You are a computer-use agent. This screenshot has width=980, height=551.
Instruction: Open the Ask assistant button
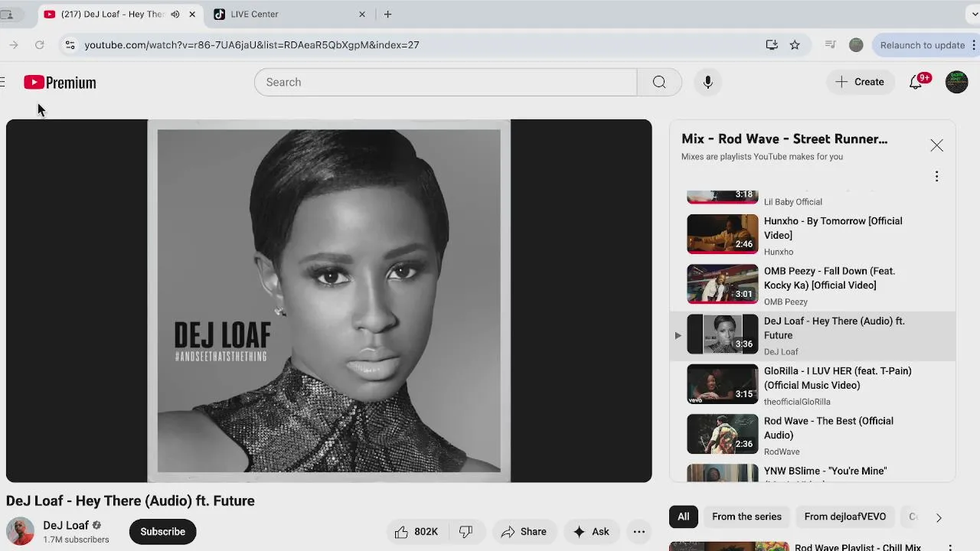(590, 532)
